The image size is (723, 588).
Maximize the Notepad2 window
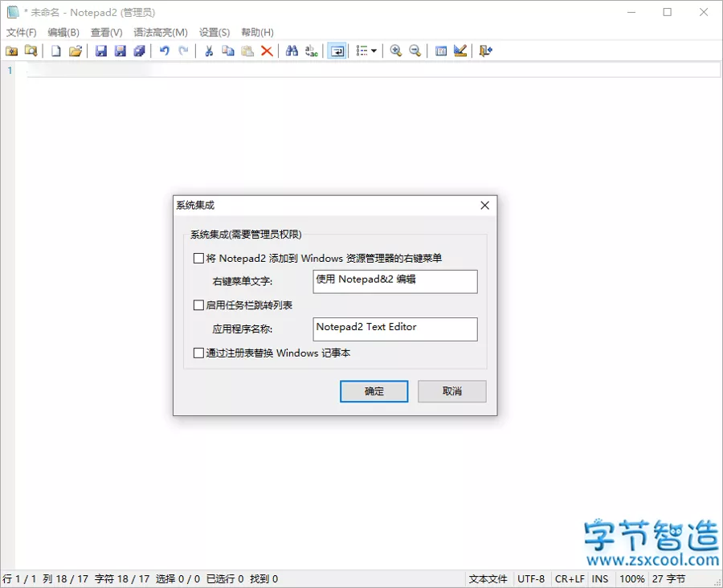coord(668,13)
